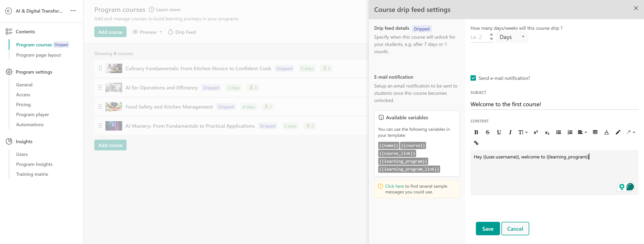This screenshot has height=244, width=644.
Task: Insert an unordered bullet list
Action: [x=558, y=132]
